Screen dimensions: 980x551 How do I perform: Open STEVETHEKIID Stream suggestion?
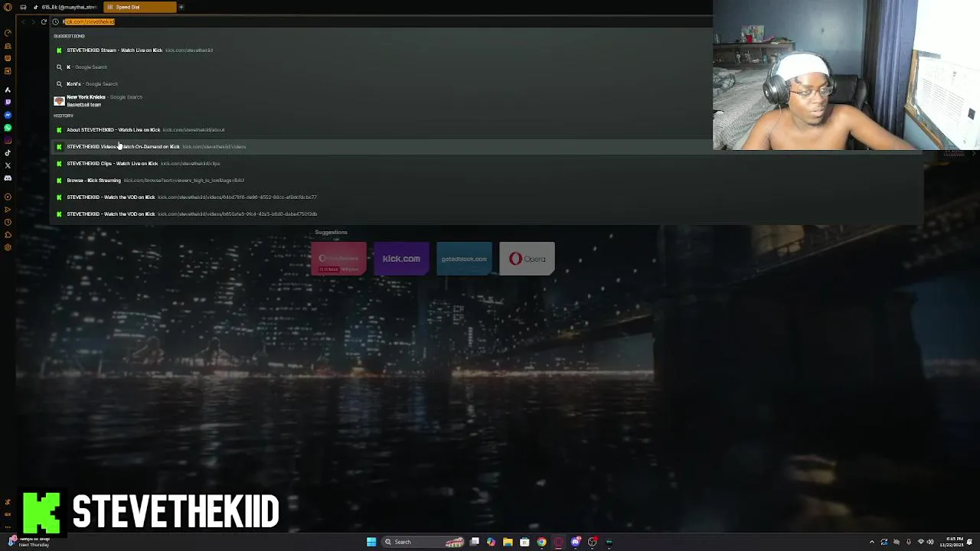tap(383, 50)
